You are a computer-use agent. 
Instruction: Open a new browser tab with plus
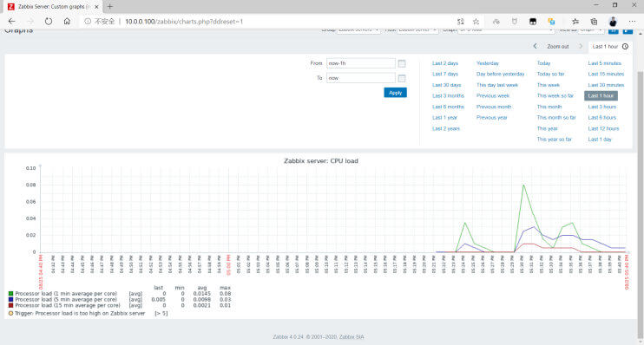109,7
